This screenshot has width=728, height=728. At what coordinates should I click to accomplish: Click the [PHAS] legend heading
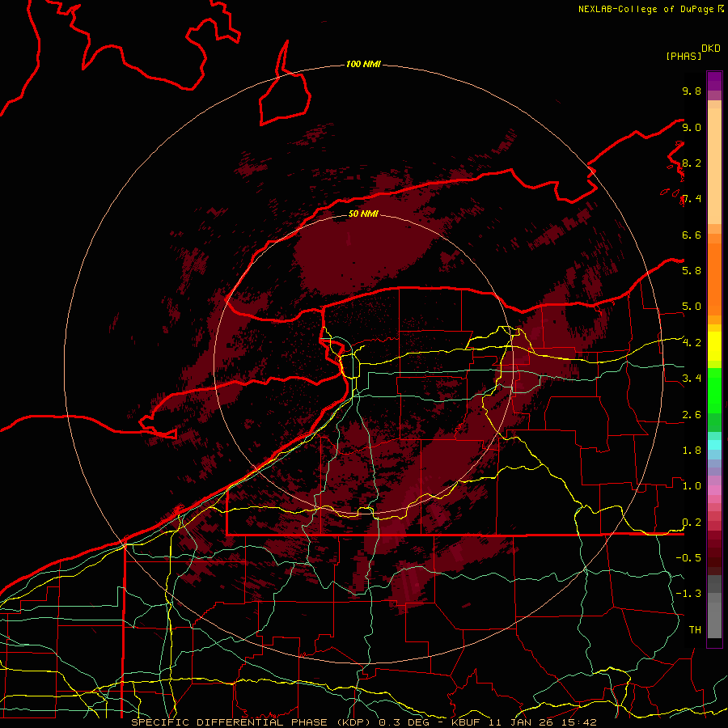click(x=684, y=57)
